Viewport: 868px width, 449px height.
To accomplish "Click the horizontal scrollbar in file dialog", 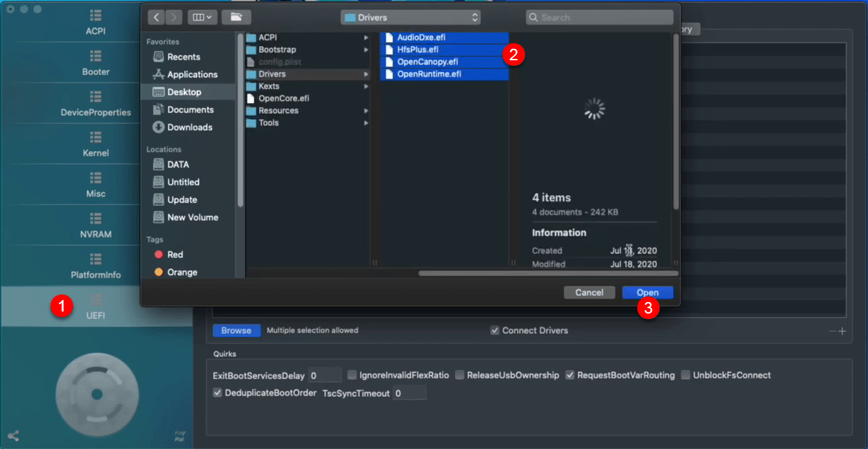I will [x=548, y=274].
